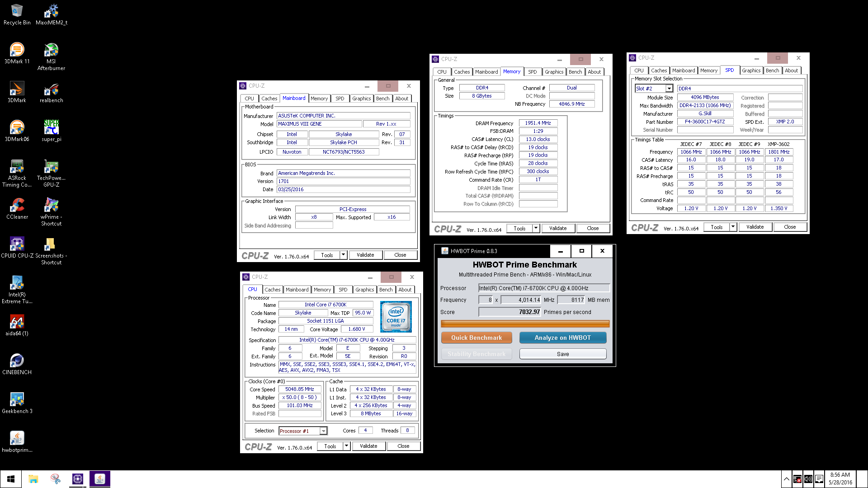Screen dimensions: 868x488
Task: Switch to Caches tab in CPU window
Action: point(273,290)
